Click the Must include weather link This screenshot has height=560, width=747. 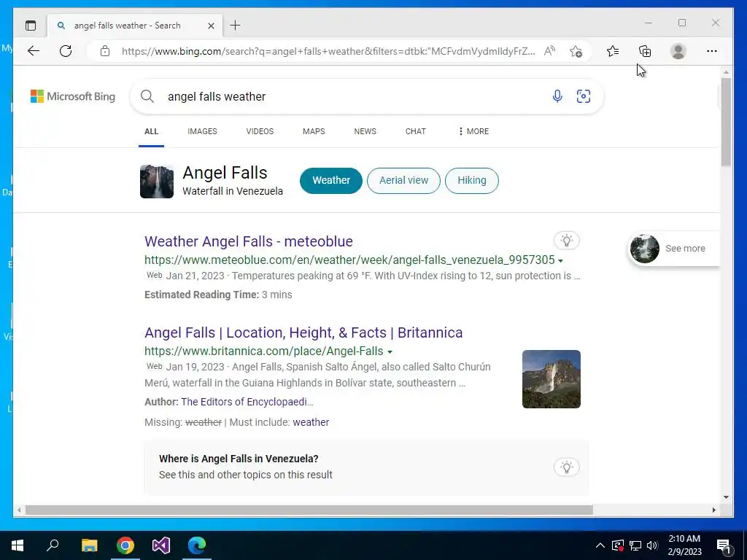pyautogui.click(x=311, y=422)
